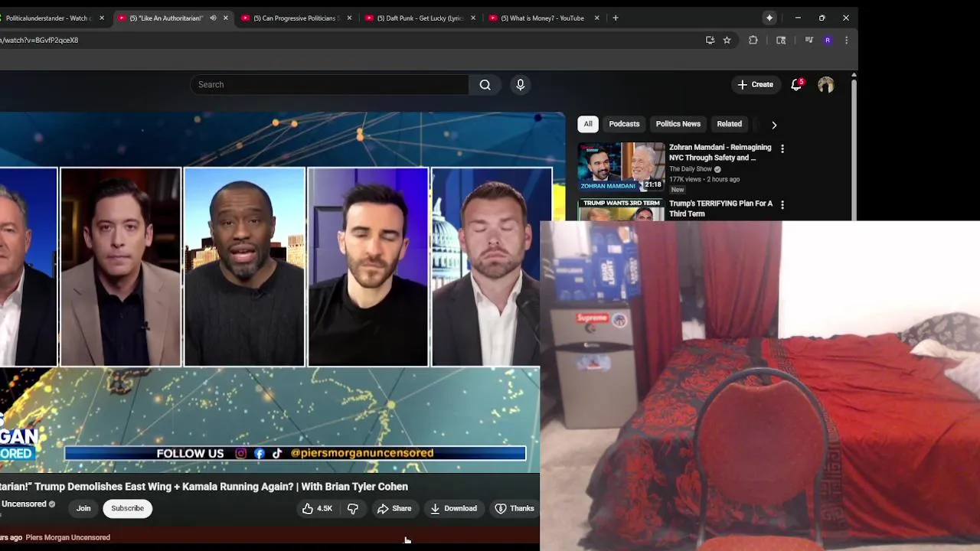Switch to Daft Punk - Get Lucky tab
The width and height of the screenshot is (980, 551).
coord(420,18)
